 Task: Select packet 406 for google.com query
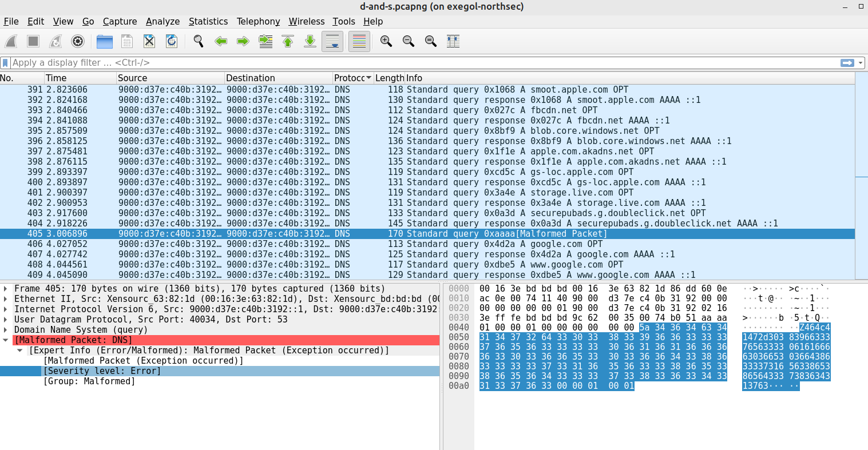pos(229,244)
